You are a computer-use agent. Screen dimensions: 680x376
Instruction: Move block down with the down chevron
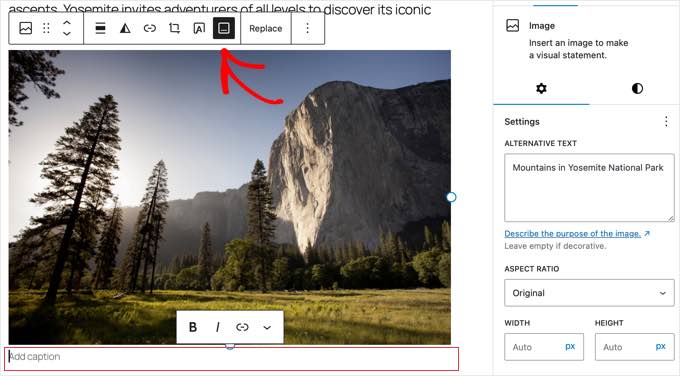pyautogui.click(x=67, y=34)
